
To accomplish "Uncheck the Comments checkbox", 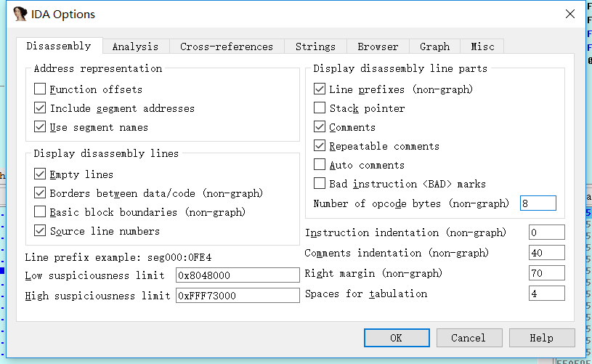I will tap(320, 127).
